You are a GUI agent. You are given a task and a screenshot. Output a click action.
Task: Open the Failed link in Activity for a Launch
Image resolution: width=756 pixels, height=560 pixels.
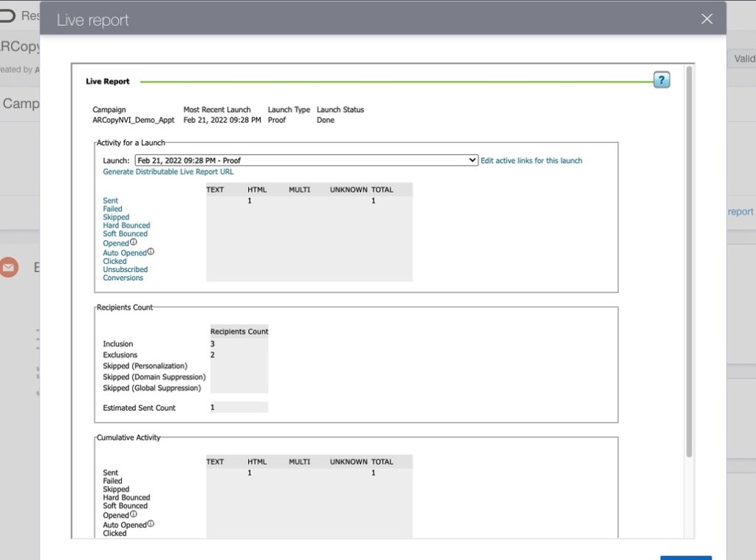[112, 209]
